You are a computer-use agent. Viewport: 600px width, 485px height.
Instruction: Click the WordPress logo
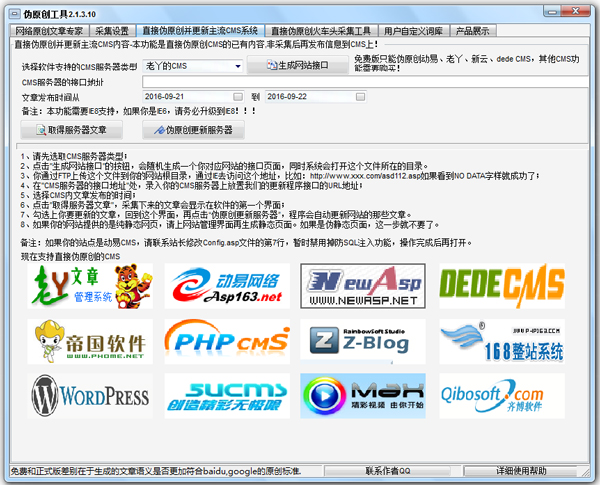coord(90,396)
